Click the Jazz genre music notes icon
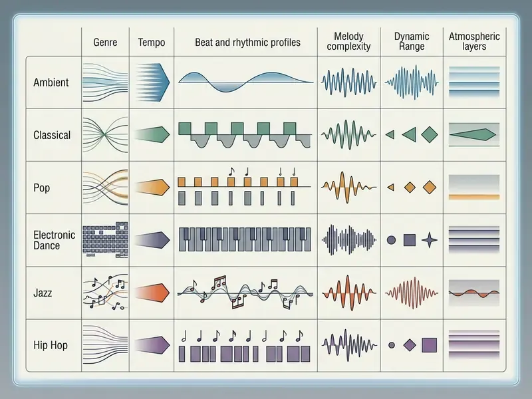 click(105, 293)
